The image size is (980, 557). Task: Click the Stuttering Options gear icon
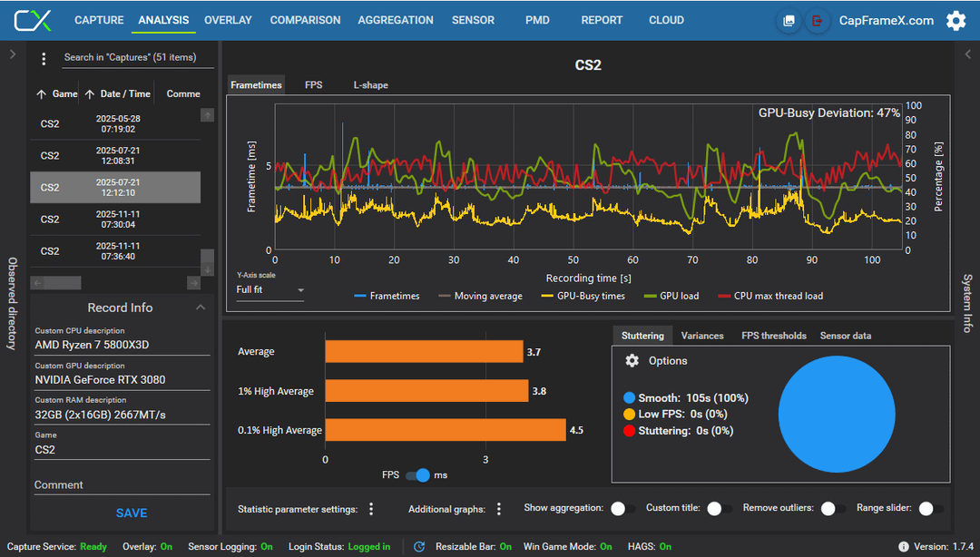coord(632,361)
